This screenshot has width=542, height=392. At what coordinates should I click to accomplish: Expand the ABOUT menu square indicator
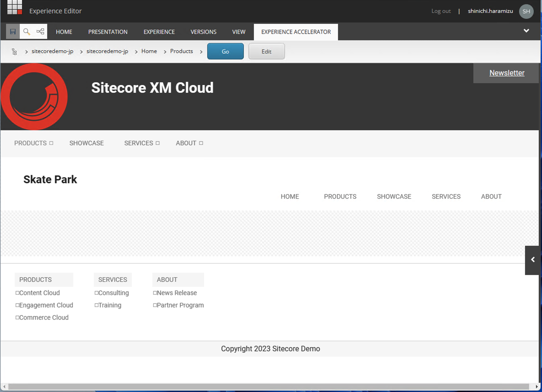[x=201, y=143]
